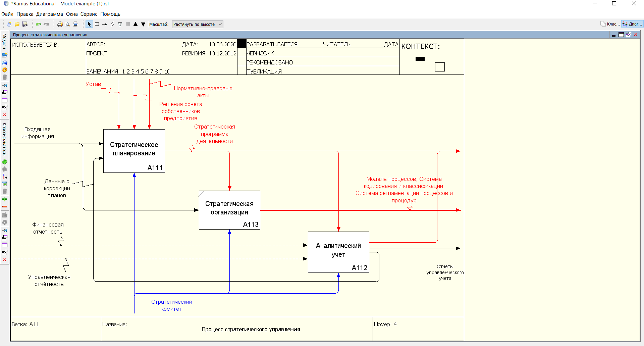Check the ЧЕРНОВИК status box
This screenshot has height=346, width=644.
[x=241, y=53]
